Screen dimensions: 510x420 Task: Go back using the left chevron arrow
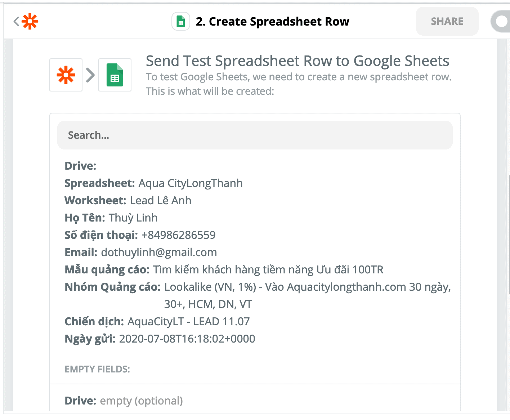[16, 21]
